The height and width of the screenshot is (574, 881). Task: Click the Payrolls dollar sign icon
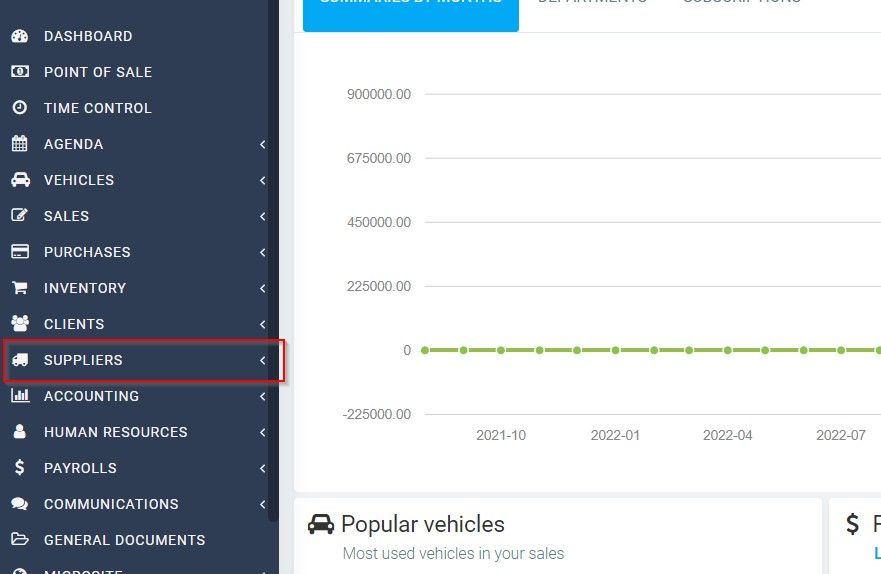(19, 468)
